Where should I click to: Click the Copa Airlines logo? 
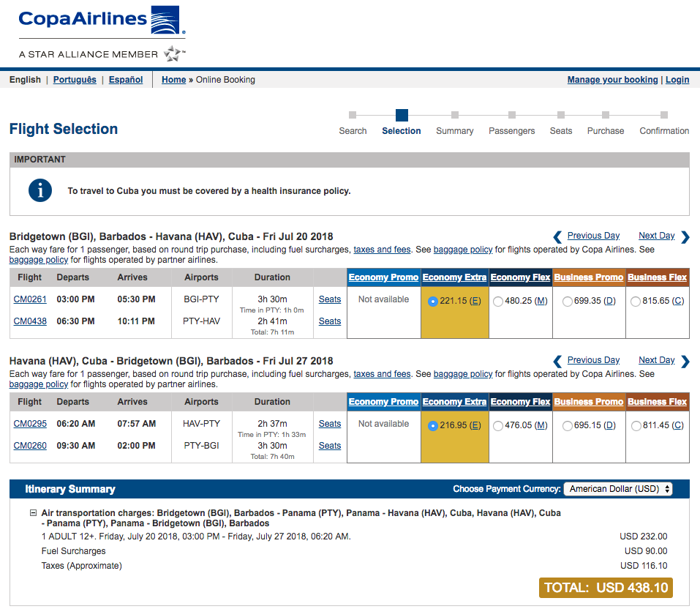tap(102, 20)
